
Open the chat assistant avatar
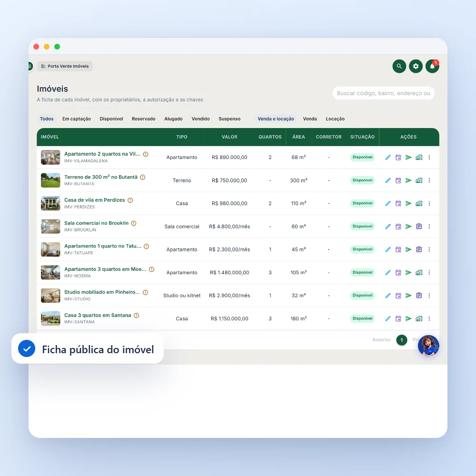pyautogui.click(x=428, y=346)
